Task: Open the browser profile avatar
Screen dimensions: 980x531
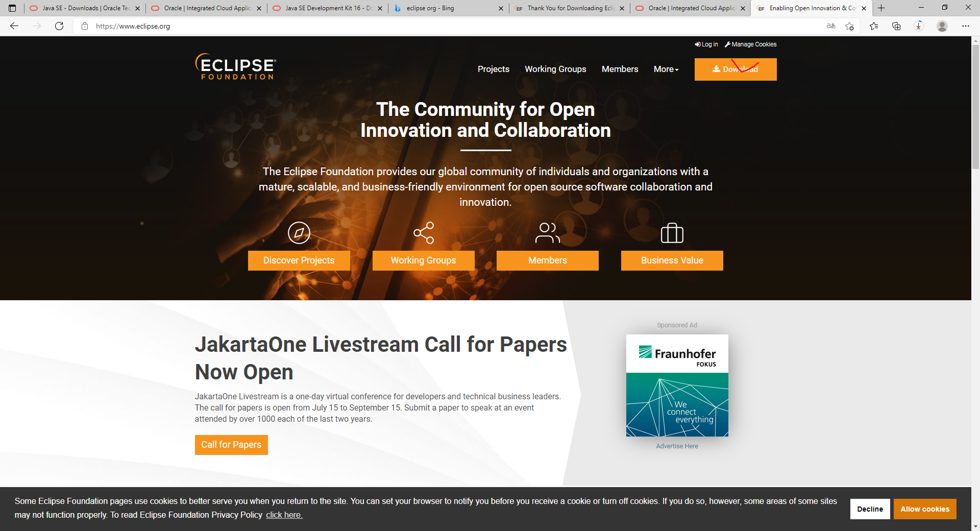Action: click(x=942, y=26)
